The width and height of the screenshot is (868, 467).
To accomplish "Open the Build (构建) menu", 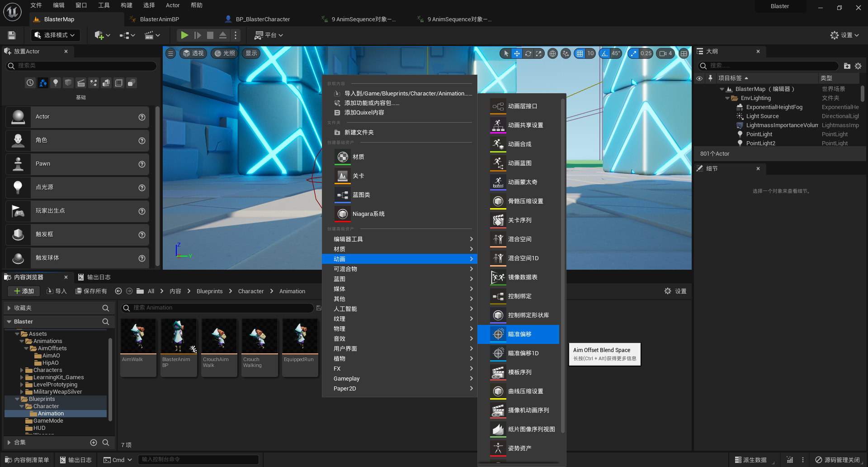I will coord(127,5).
